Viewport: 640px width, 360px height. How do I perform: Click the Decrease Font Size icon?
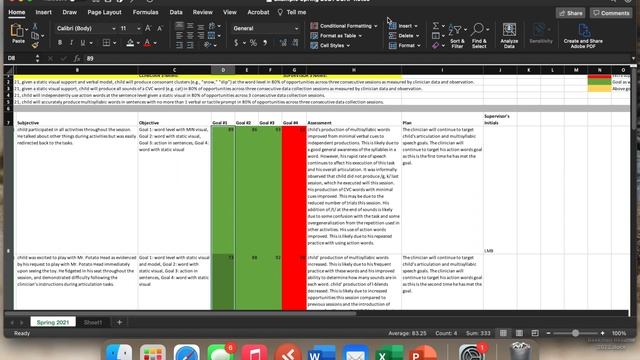[x=160, y=28]
